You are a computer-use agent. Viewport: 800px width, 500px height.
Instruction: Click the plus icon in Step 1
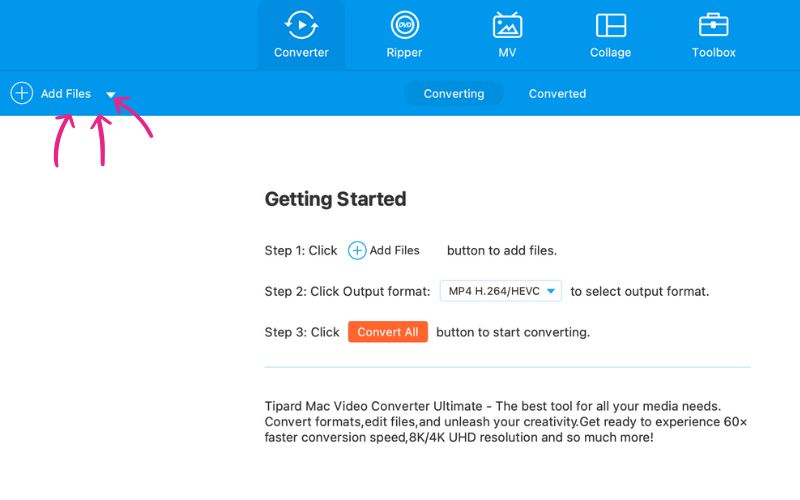pyautogui.click(x=357, y=251)
